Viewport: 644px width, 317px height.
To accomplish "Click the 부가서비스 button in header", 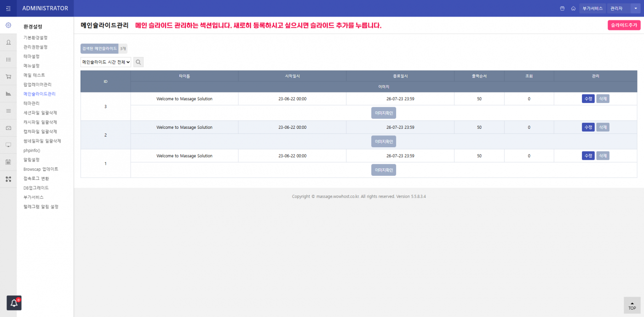I will point(592,8).
